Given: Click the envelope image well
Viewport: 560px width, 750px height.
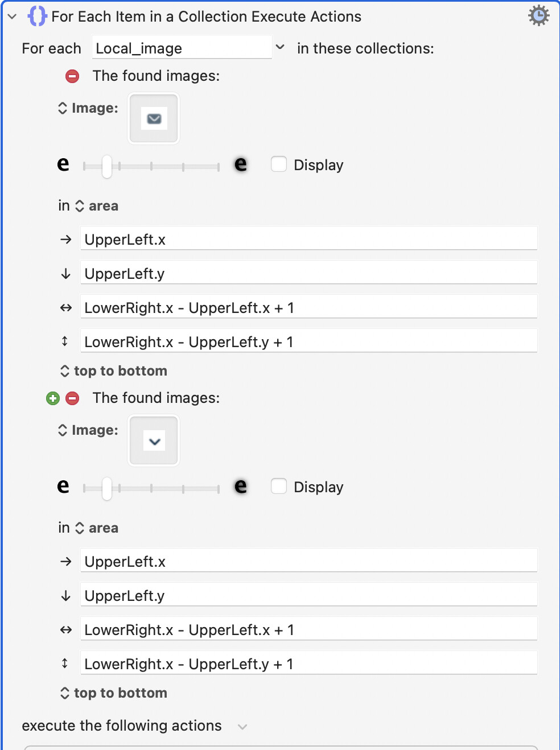Looking at the screenshot, I should click(x=154, y=118).
